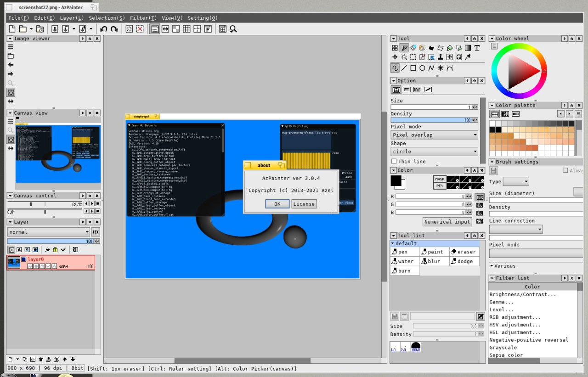
Task: Select the Text tool in Tool panel
Action: 477,48
